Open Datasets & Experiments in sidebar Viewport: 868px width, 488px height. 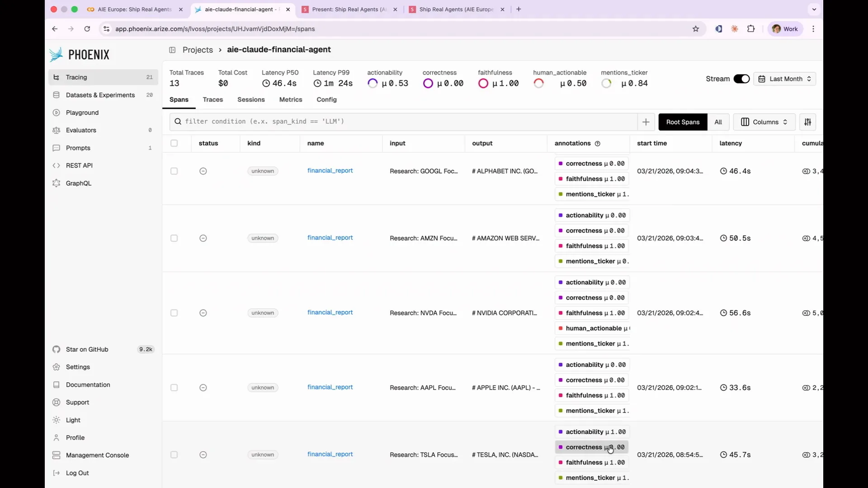pos(104,95)
